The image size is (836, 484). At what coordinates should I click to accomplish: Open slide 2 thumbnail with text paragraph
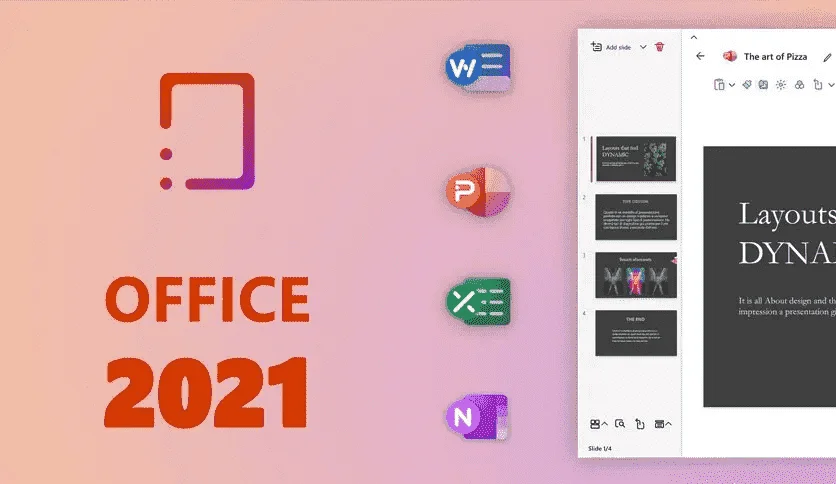coord(636,217)
